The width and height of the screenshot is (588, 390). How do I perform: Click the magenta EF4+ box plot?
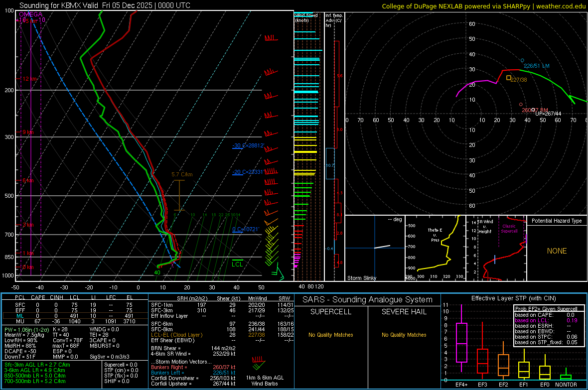coord(461,342)
